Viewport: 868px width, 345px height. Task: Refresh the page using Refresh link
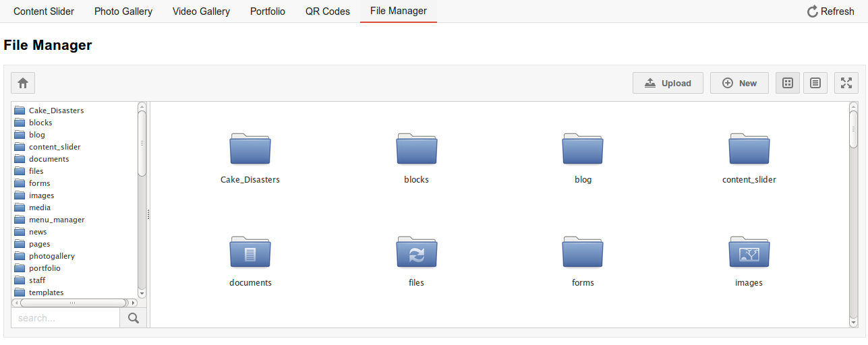point(830,11)
